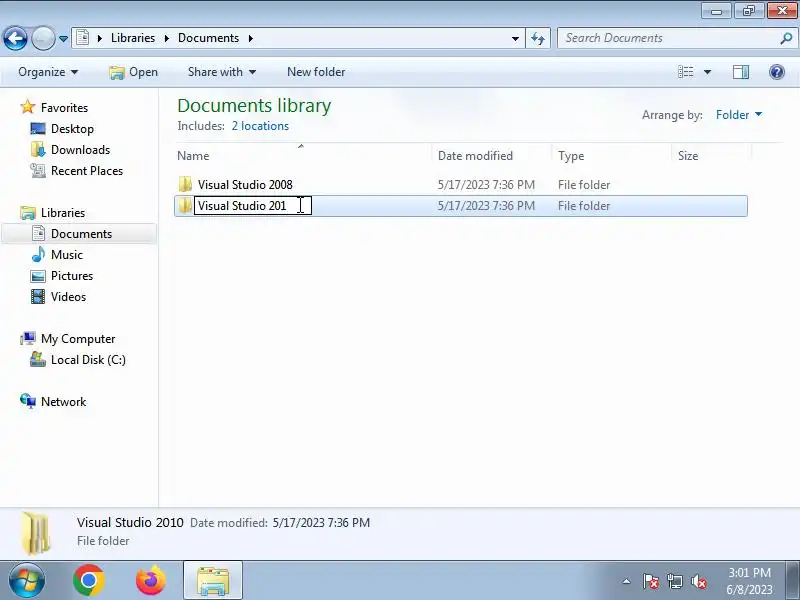800x600 pixels.
Task: Expand the arrow after Documents breadcrumb
Action: click(251, 38)
